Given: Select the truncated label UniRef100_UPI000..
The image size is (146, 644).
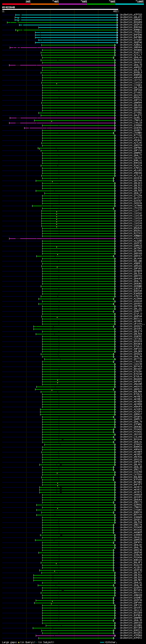Looking at the screenshot, I should click(x=132, y=324).
